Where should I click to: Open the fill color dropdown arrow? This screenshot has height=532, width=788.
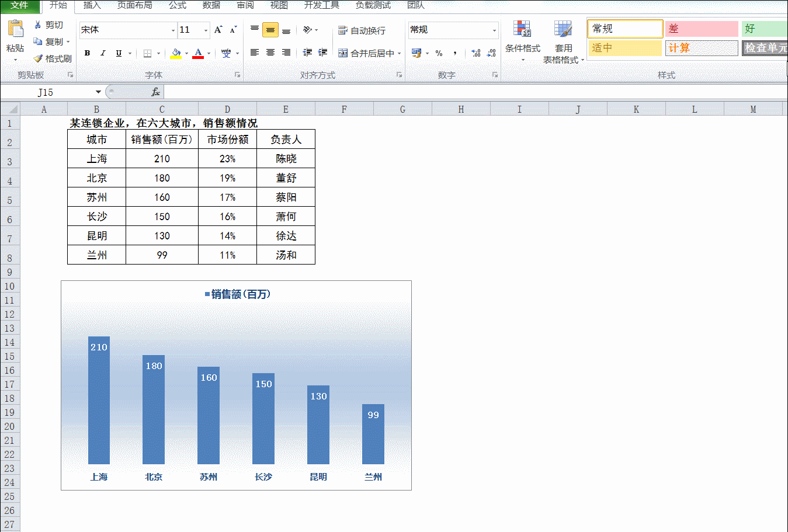pyautogui.click(x=186, y=53)
